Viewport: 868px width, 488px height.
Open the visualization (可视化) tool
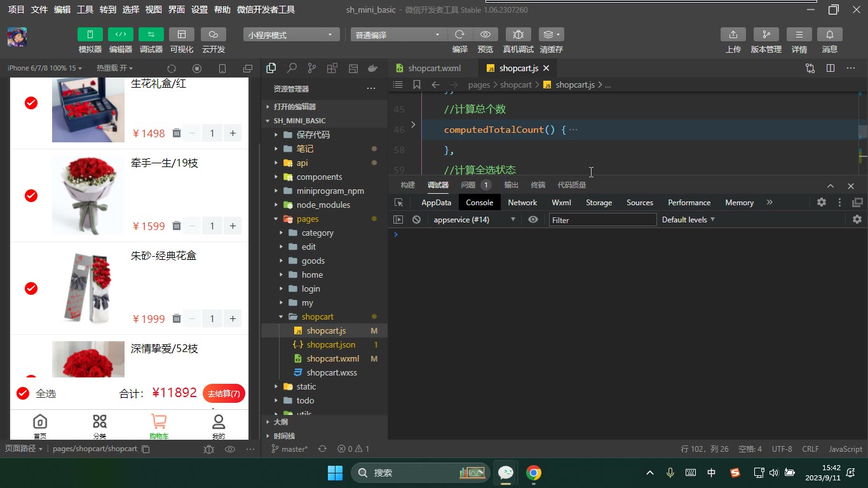pos(182,34)
